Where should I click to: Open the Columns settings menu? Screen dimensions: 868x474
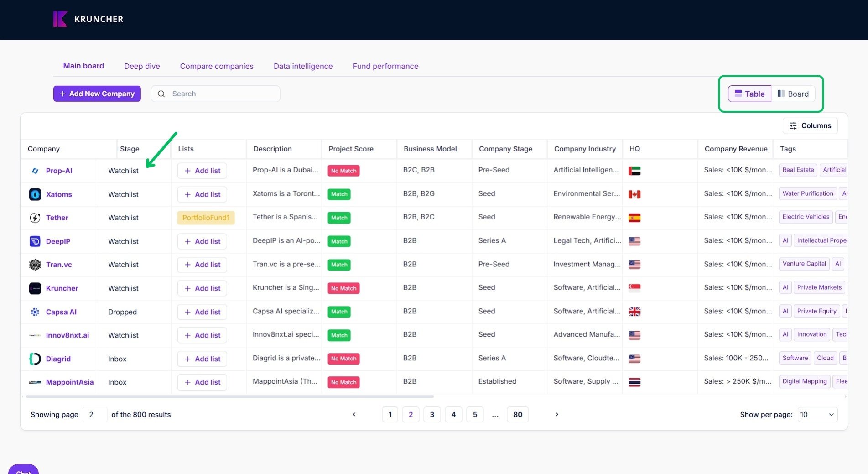pos(810,126)
